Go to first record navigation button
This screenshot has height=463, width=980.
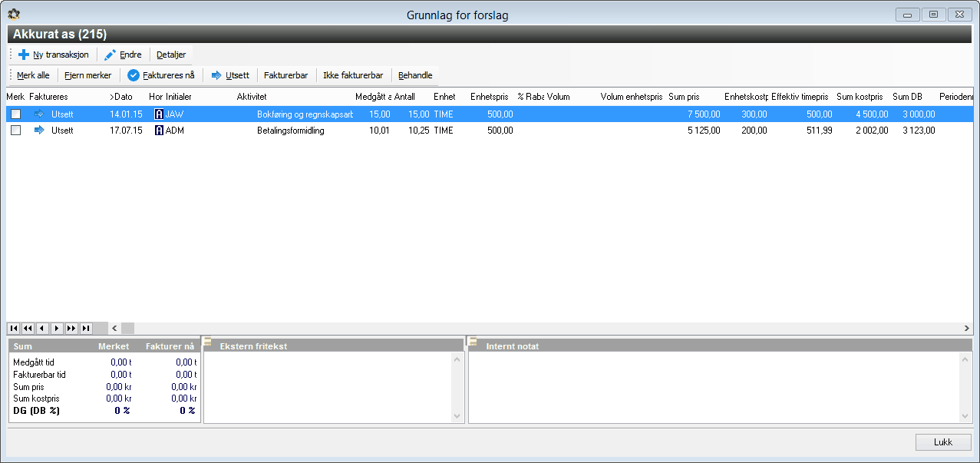coord(14,328)
